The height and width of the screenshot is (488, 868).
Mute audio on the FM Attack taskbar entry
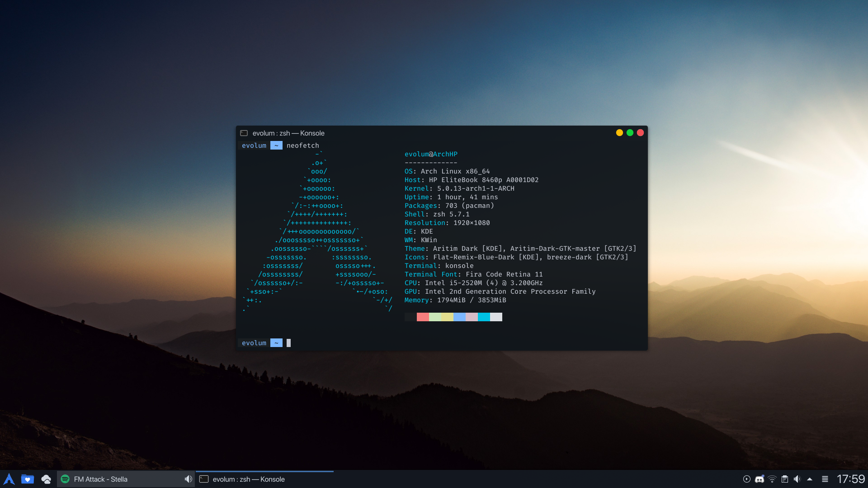tap(188, 479)
